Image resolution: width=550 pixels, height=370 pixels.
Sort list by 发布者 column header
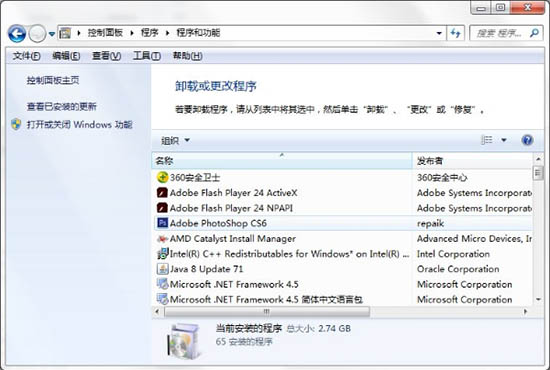[472, 161]
